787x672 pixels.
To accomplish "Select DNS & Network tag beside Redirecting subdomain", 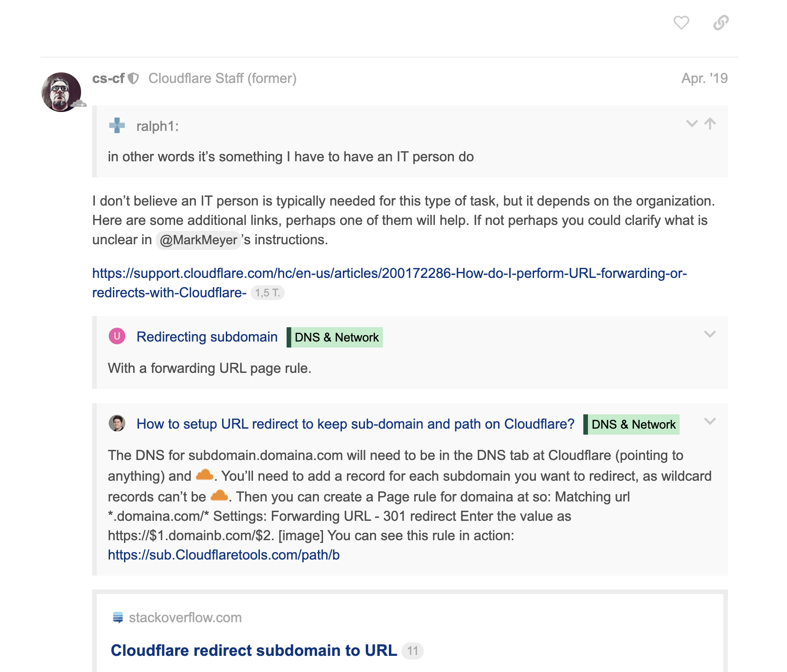I will (x=335, y=337).
